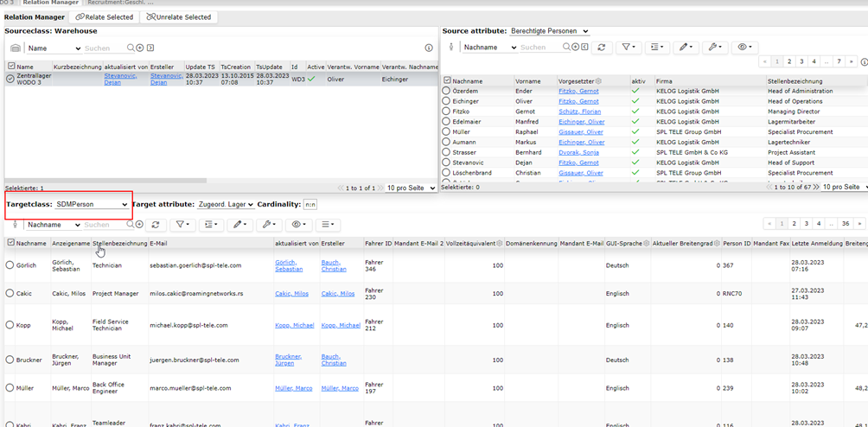This screenshot has width=868, height=427.
Task: Click Suchen input in source attribute panel
Action: (541, 48)
